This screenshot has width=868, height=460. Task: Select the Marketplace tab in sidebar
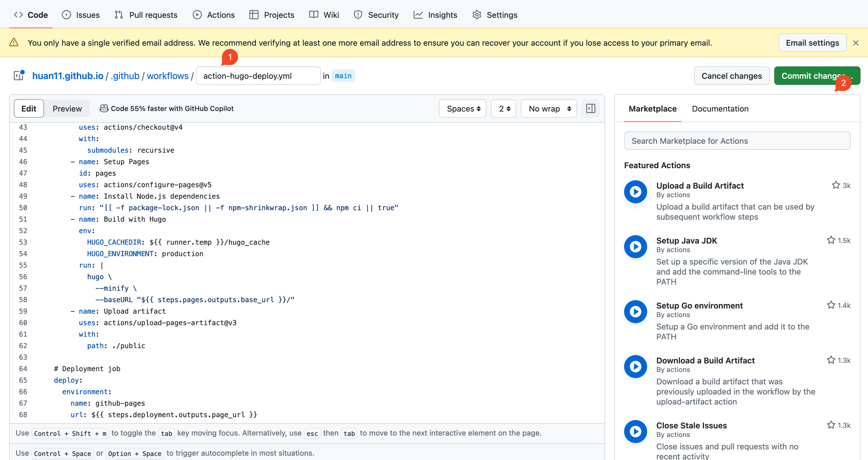click(x=652, y=108)
